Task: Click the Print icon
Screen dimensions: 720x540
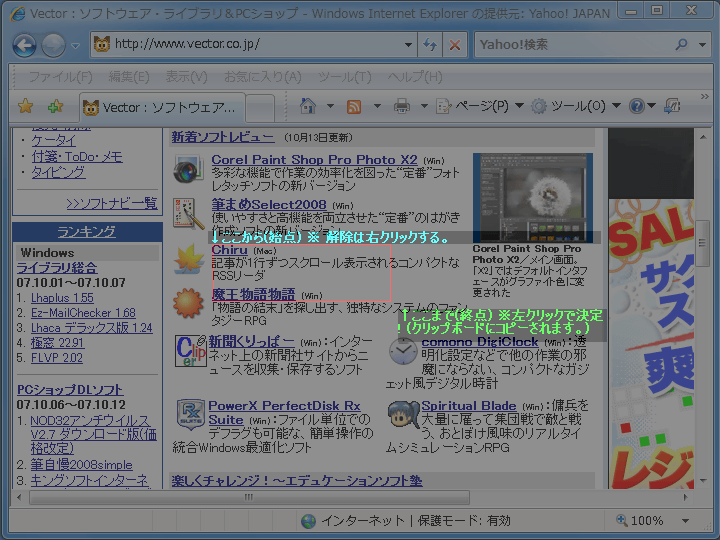Action: coord(402,107)
